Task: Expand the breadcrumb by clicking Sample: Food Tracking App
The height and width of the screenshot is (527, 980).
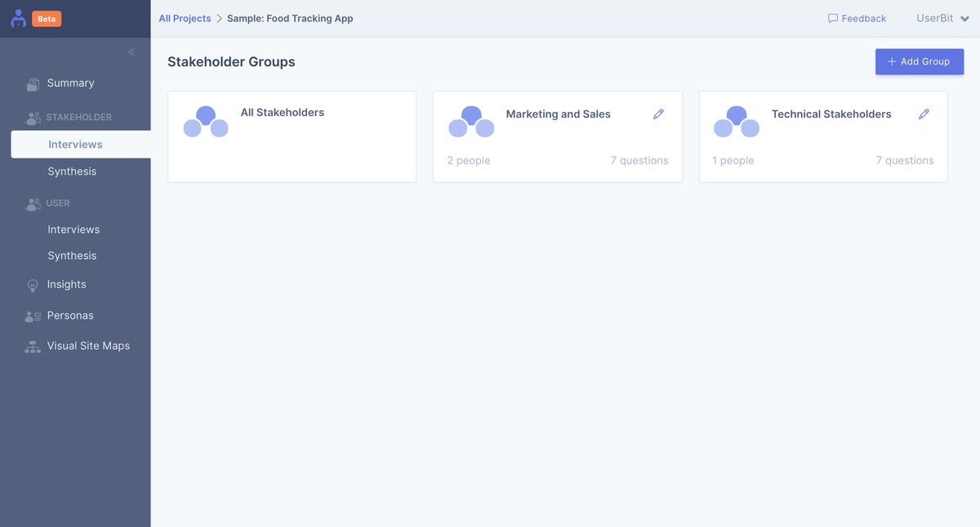Action: 289,17
